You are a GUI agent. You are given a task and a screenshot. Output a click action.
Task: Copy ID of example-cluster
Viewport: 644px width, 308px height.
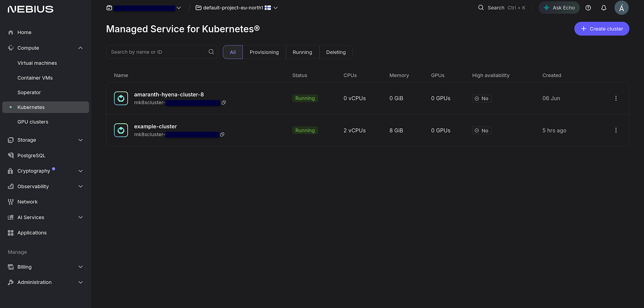(x=222, y=135)
